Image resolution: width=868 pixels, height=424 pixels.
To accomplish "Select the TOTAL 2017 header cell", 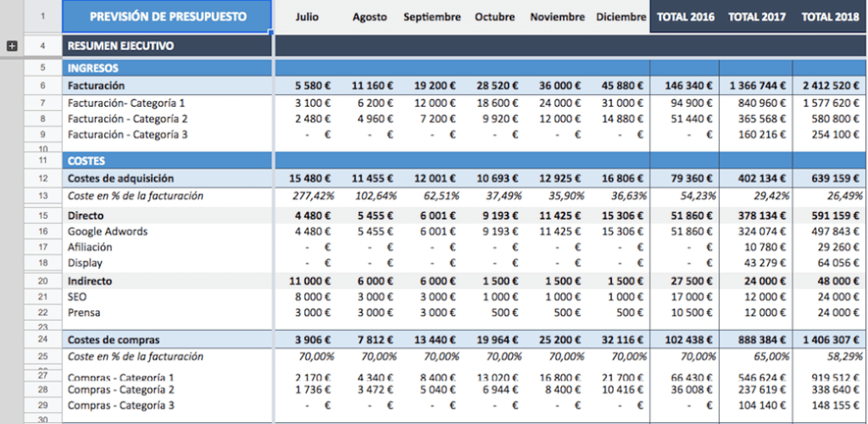I will click(757, 17).
